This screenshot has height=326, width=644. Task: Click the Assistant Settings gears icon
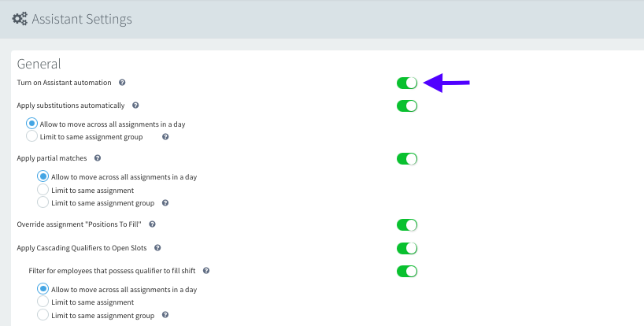pyautogui.click(x=20, y=19)
